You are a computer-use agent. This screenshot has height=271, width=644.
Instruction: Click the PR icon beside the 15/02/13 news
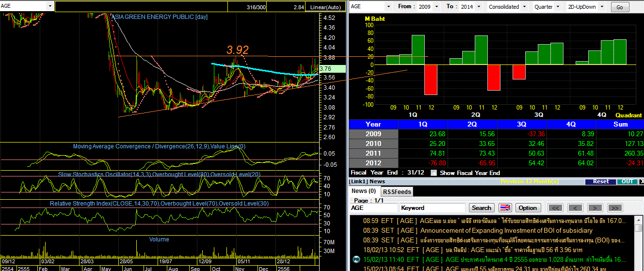356,260
